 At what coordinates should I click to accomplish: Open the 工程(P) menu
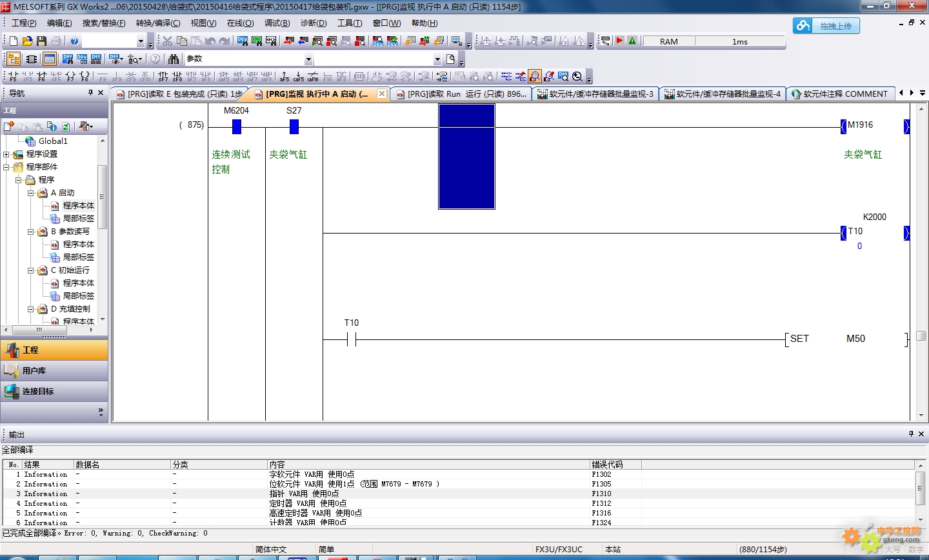24,23
